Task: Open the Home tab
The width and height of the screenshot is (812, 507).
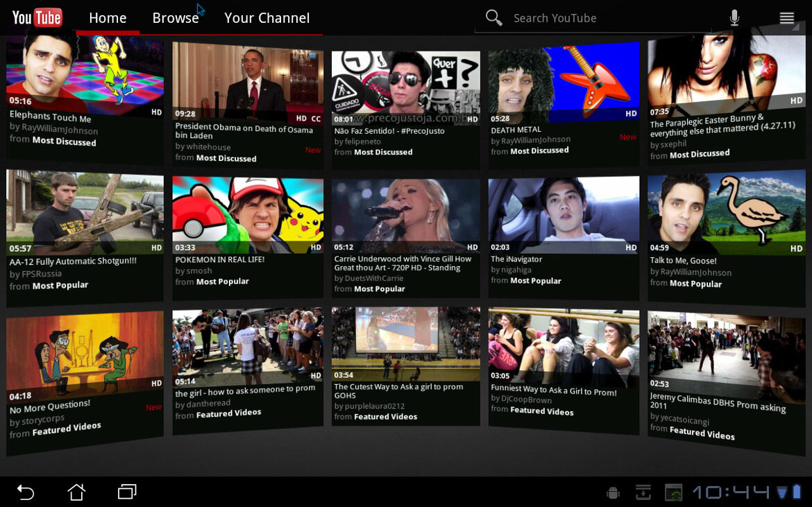Action: (x=108, y=18)
